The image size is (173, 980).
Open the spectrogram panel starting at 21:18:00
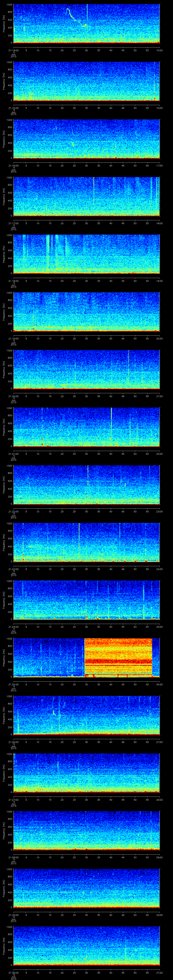click(87, 254)
